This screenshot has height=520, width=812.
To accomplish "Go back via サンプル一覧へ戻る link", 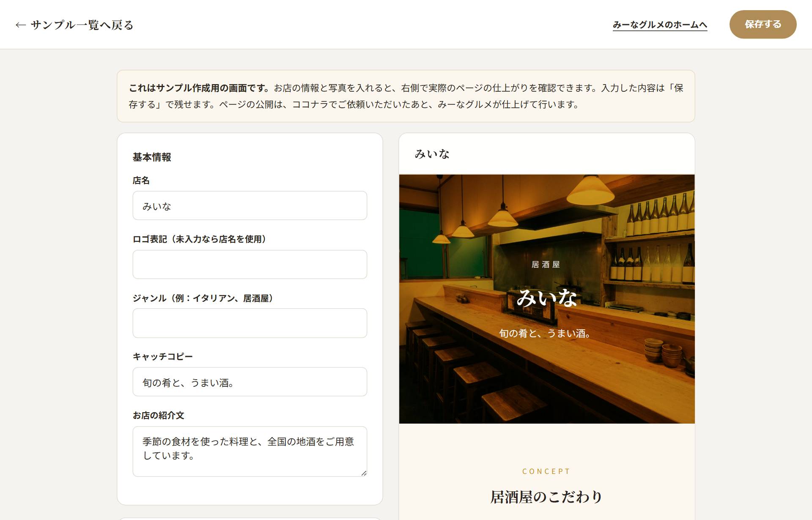I will pos(74,25).
